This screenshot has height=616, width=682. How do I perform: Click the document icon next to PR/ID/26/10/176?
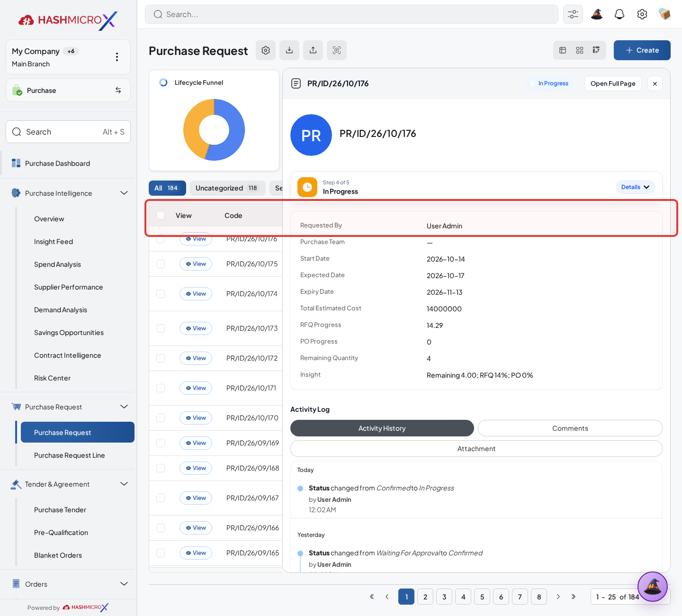pyautogui.click(x=296, y=83)
